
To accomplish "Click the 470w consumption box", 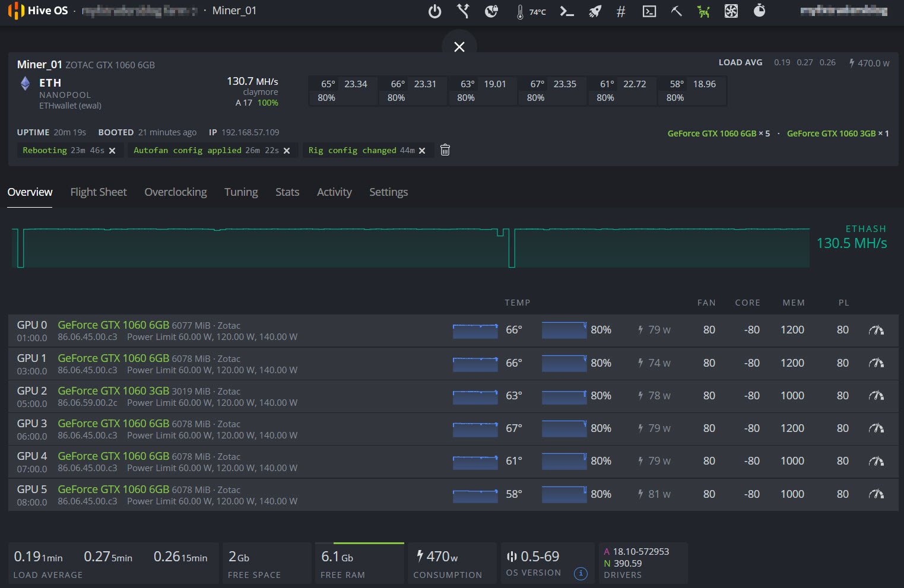I will pos(452,562).
